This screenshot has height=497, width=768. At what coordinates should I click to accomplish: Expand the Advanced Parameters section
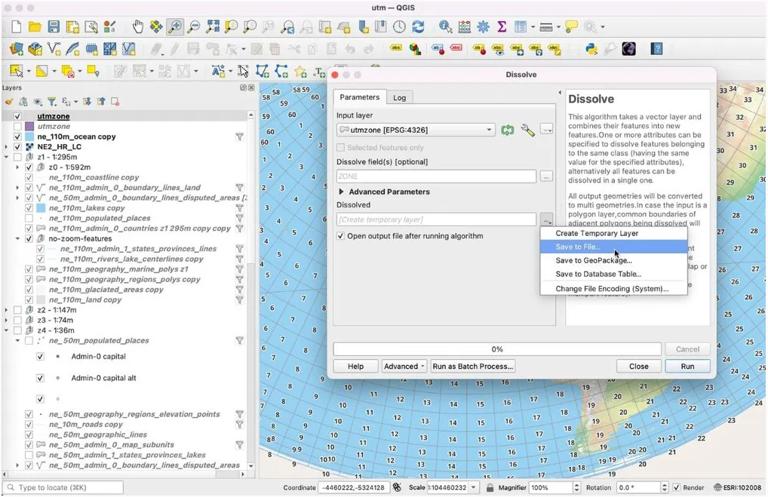coord(341,191)
